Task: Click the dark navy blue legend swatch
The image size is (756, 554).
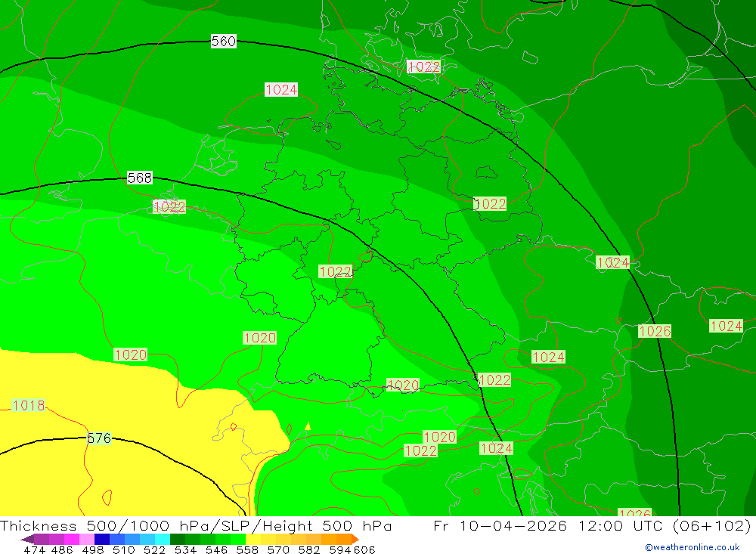Action: point(102,539)
